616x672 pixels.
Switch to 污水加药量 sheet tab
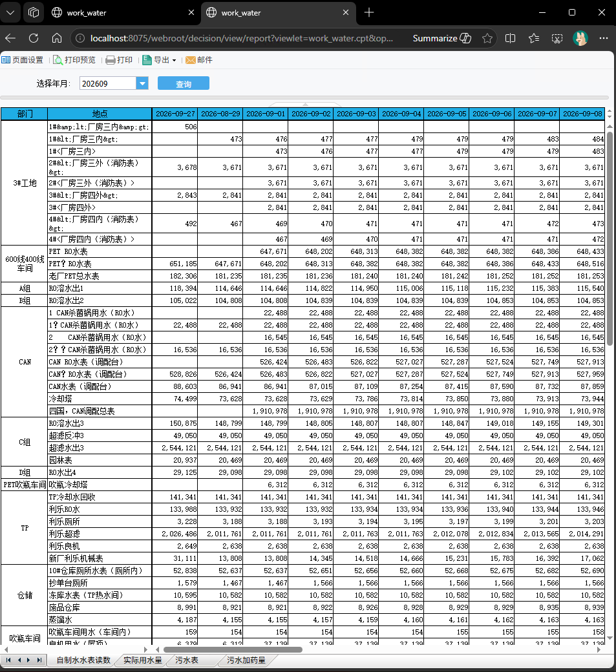246,660
